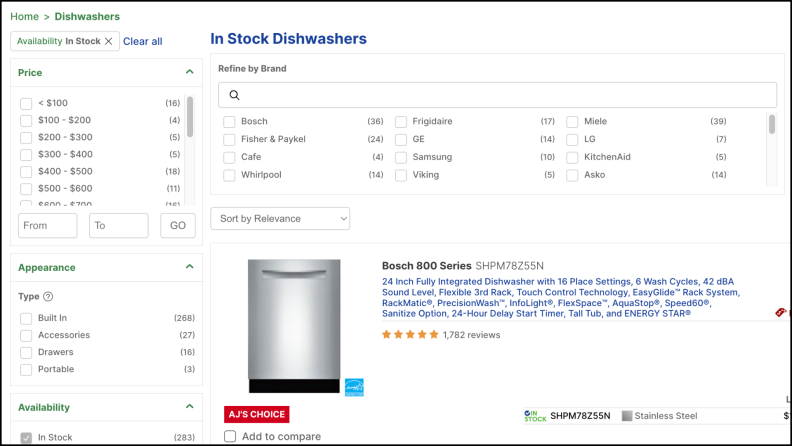Click the Refine by Brand search field

point(498,95)
